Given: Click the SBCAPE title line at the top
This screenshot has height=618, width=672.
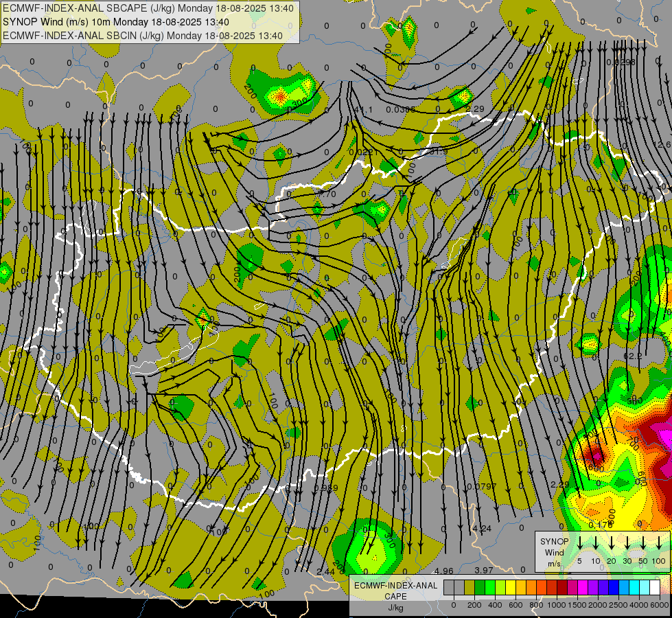Looking at the screenshot, I should click(148, 8).
